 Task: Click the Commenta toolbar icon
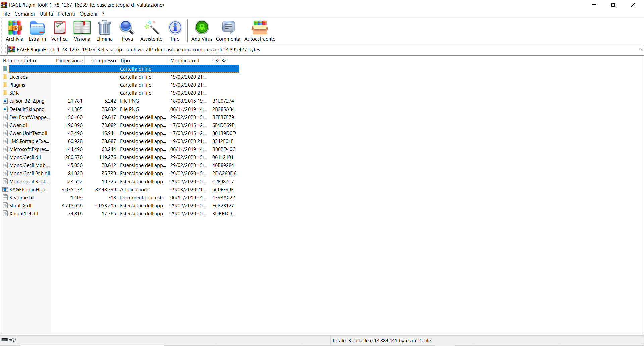point(228,28)
